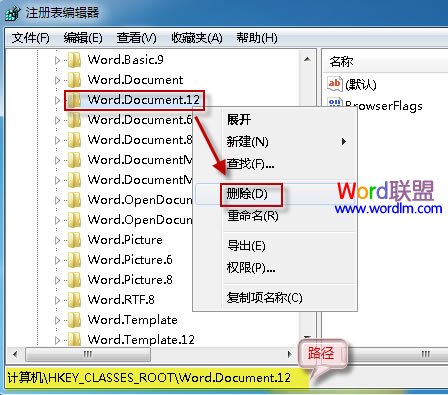Open the 查看(V) menu
The image size is (448, 395).
(137, 38)
